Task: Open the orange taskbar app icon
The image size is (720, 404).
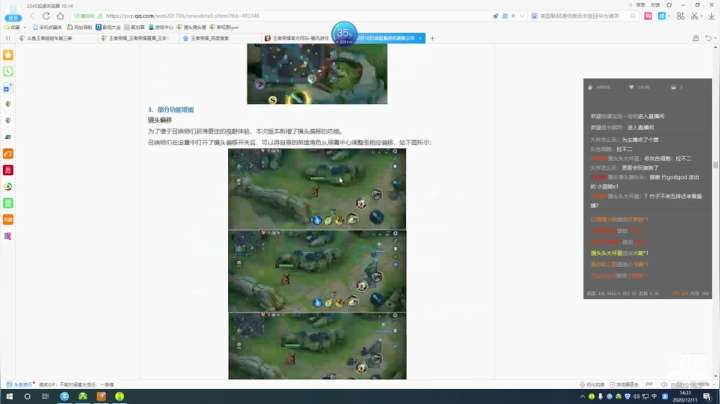Action: pos(101,396)
